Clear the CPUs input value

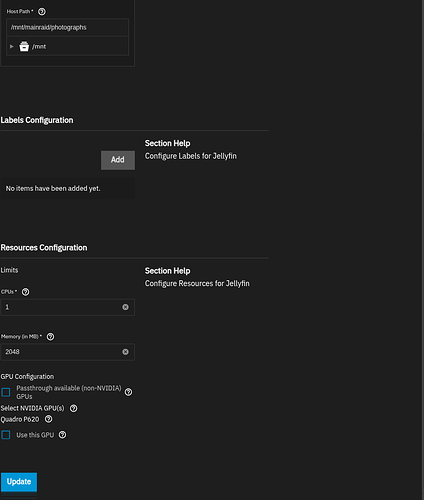125,307
